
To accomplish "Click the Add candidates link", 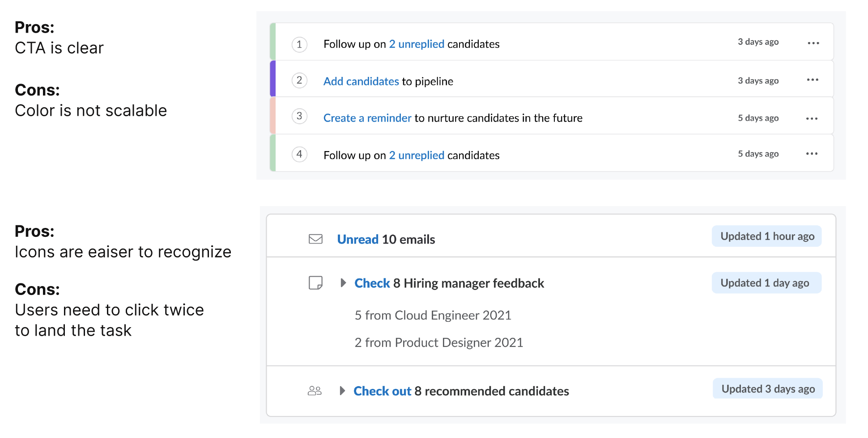I will (x=361, y=81).
